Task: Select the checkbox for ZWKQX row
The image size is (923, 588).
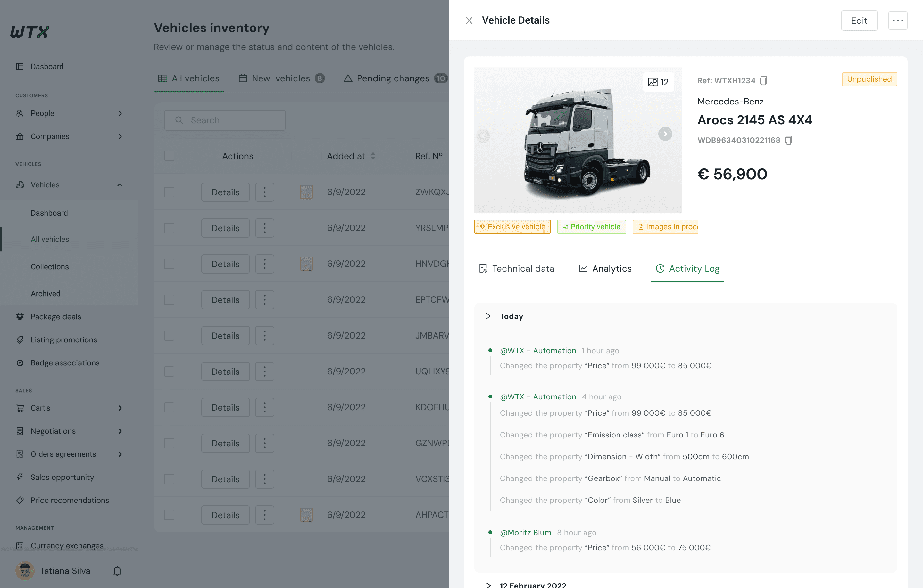Action: tap(169, 192)
